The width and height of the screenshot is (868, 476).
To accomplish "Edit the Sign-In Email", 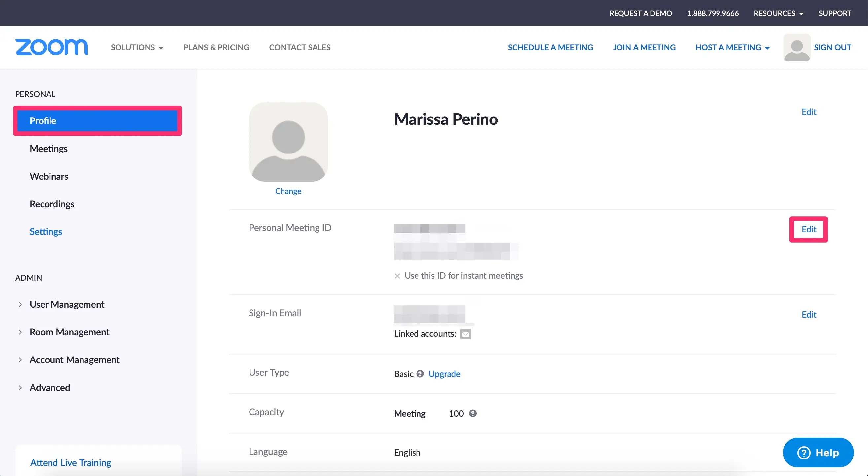I will coord(809,315).
